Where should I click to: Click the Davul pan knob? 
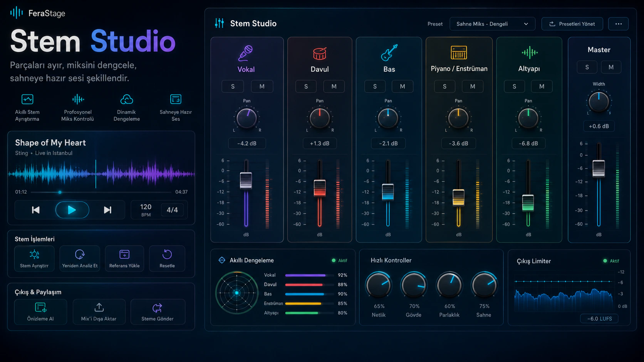pyautogui.click(x=320, y=118)
